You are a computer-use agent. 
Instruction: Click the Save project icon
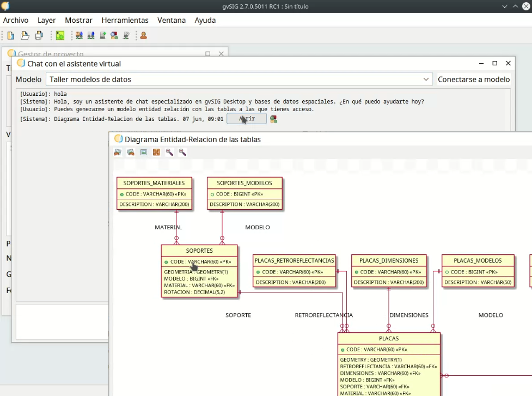[x=39, y=36]
